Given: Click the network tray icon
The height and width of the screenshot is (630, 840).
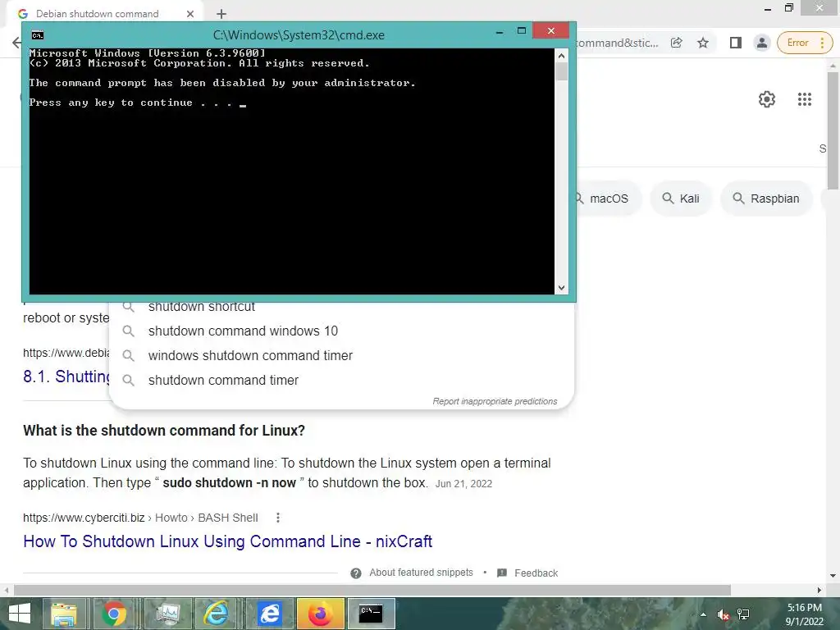Looking at the screenshot, I should tap(743, 614).
